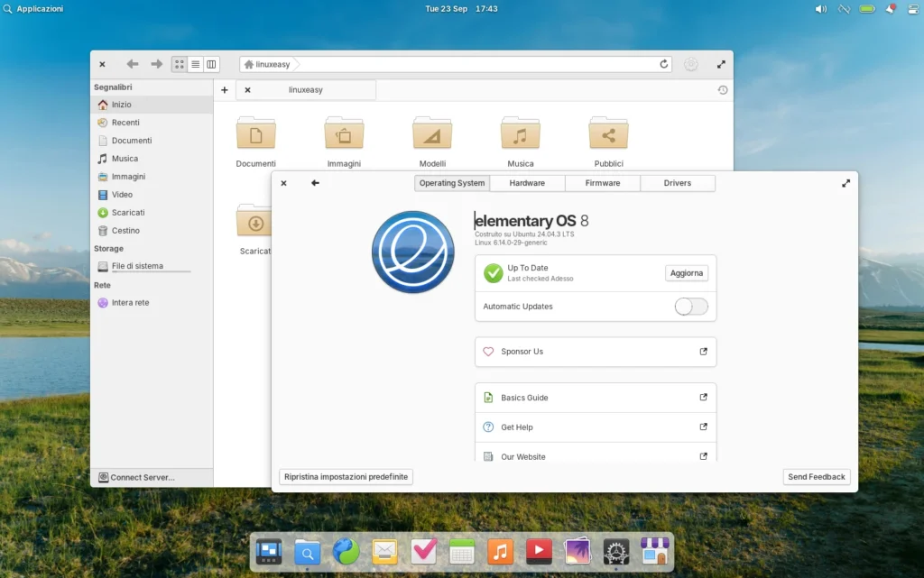Open the Drivers tab

pyautogui.click(x=678, y=183)
